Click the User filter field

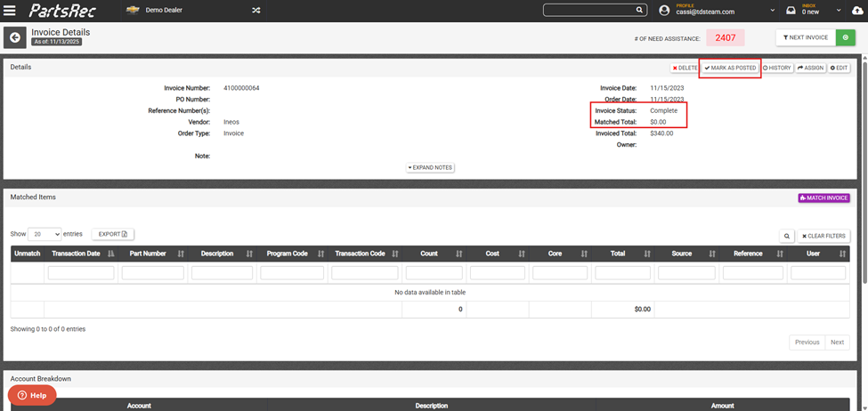(x=818, y=273)
